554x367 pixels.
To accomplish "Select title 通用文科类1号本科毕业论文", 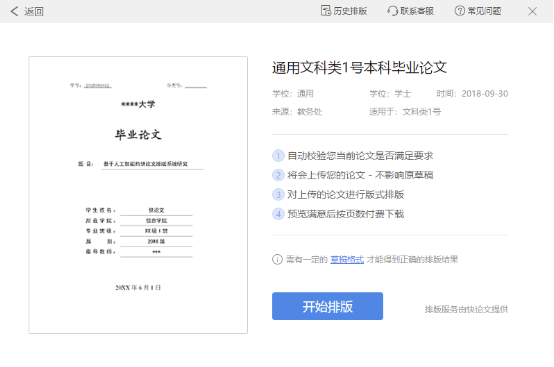I will click(359, 67).
